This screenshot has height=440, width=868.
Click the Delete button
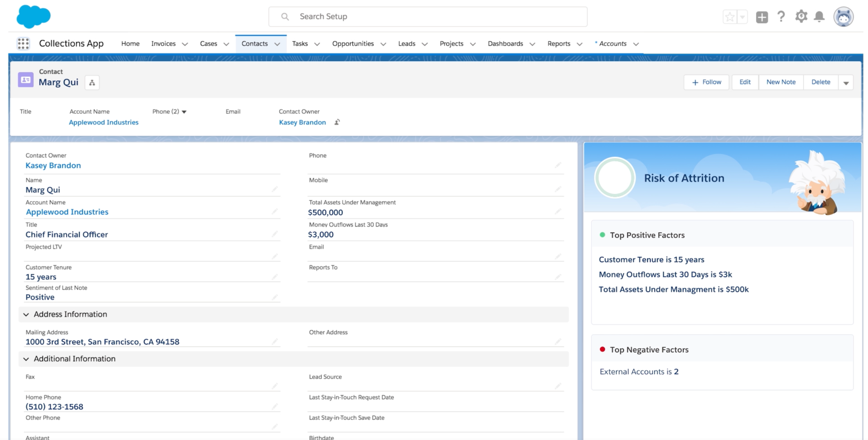coord(821,82)
